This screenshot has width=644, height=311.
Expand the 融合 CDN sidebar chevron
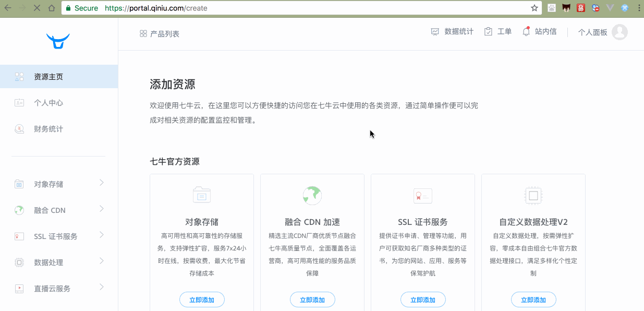(102, 209)
